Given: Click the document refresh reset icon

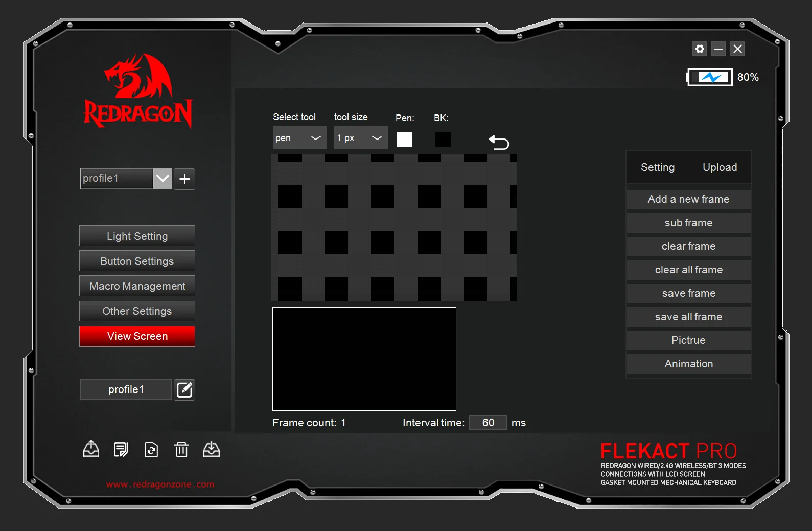Looking at the screenshot, I should click(151, 449).
